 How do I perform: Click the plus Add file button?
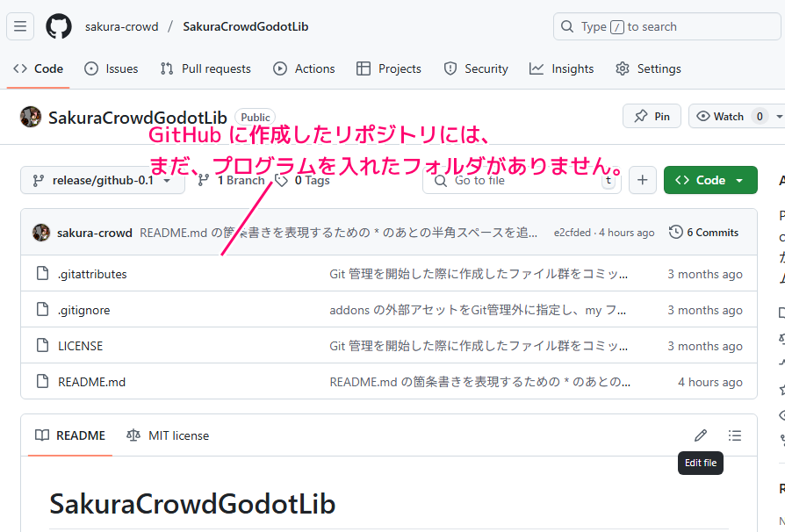tap(642, 180)
